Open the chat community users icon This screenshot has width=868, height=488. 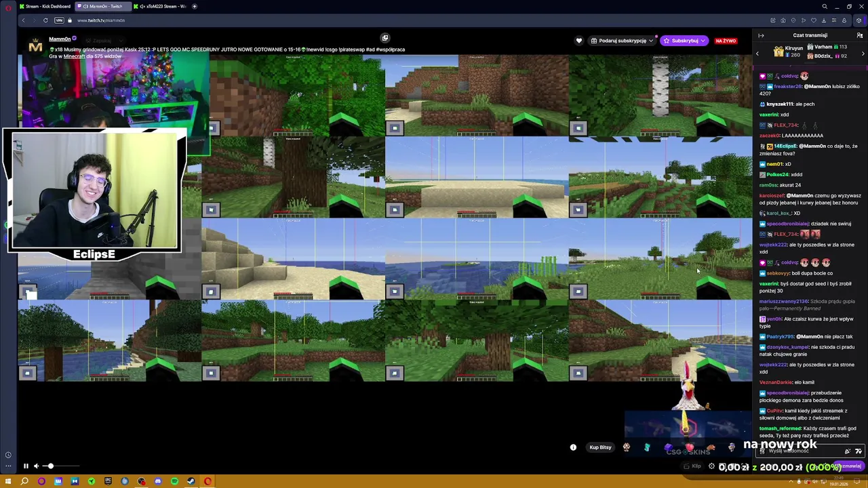click(x=860, y=35)
